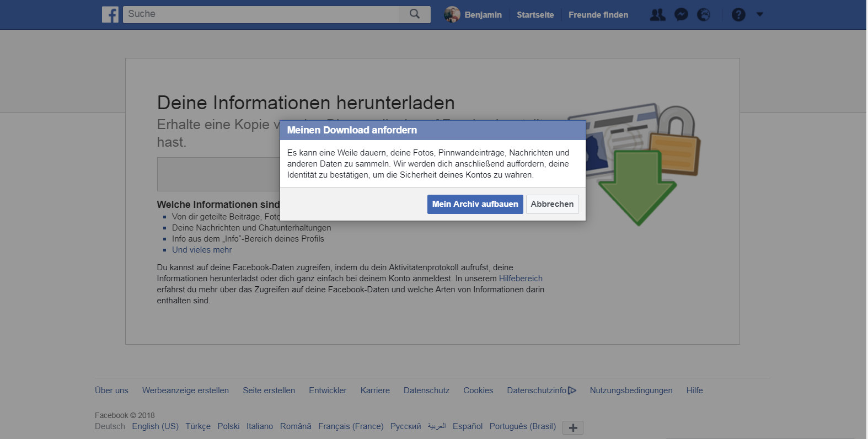Image resolution: width=868 pixels, height=439 pixels.
Task: Open the Cookies footer link
Action: pyautogui.click(x=478, y=390)
